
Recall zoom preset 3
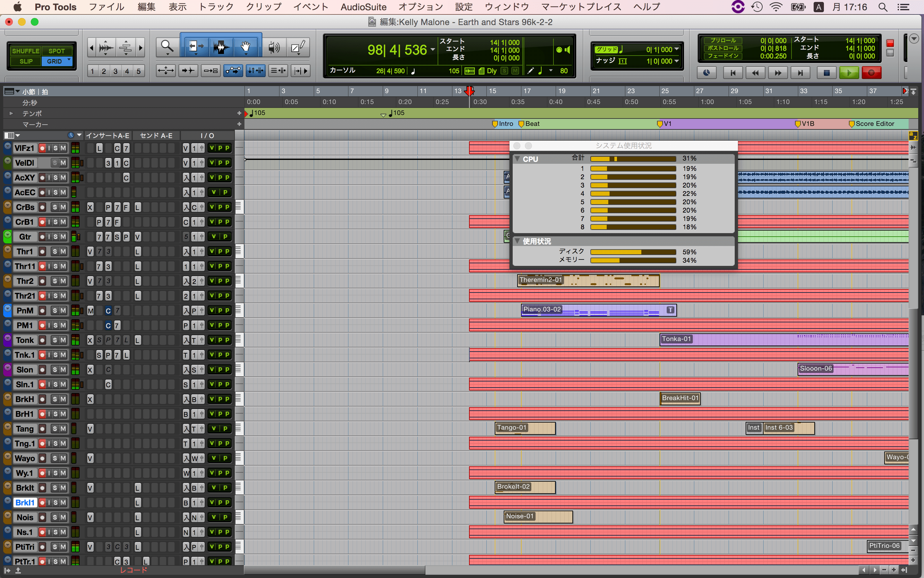point(115,71)
